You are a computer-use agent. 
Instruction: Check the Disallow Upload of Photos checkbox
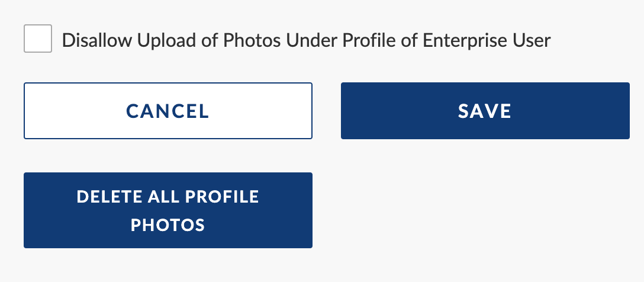38,39
